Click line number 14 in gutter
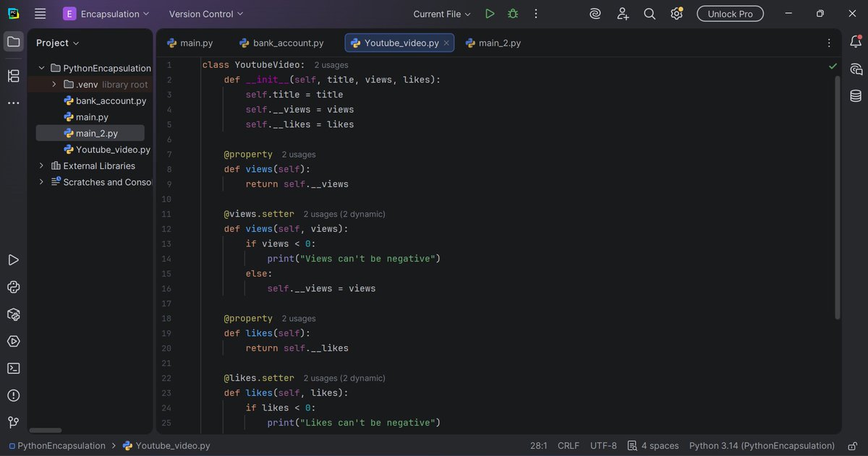This screenshot has height=456, width=868. click(166, 259)
